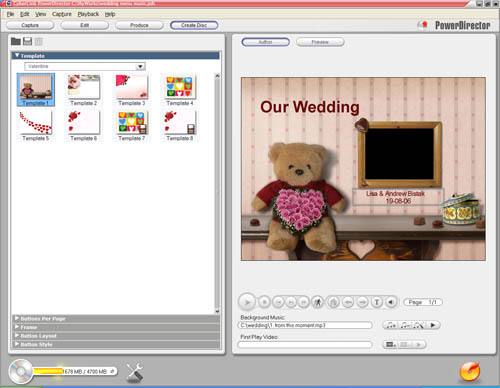Select Template 7 thumbnail
Screen dimensions: 500x388
pos(132,126)
